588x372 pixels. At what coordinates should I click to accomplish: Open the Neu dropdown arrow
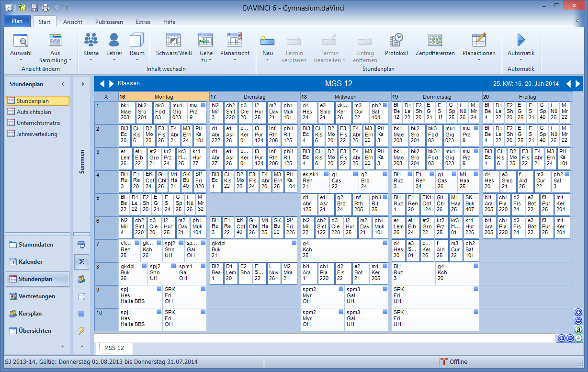point(268,60)
